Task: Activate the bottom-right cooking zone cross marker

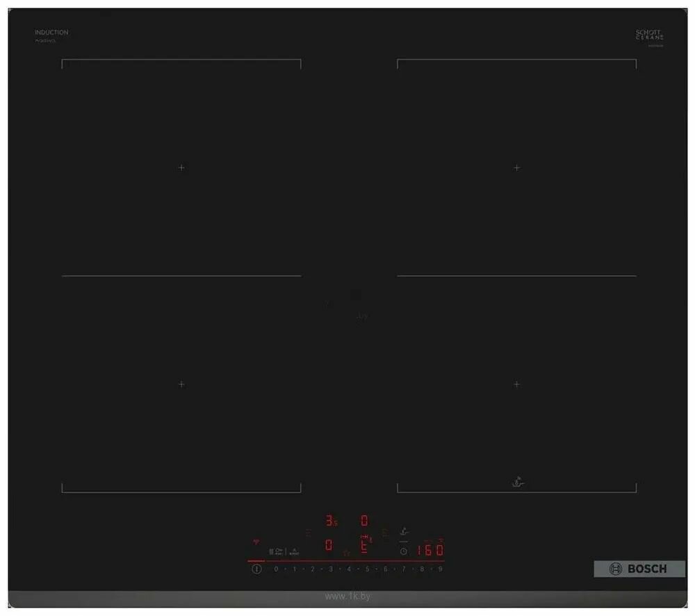Action: tap(517, 383)
